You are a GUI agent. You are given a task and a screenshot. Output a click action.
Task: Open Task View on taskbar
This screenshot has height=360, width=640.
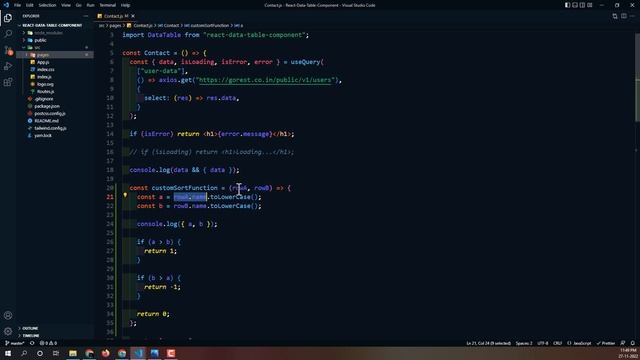[56, 353]
